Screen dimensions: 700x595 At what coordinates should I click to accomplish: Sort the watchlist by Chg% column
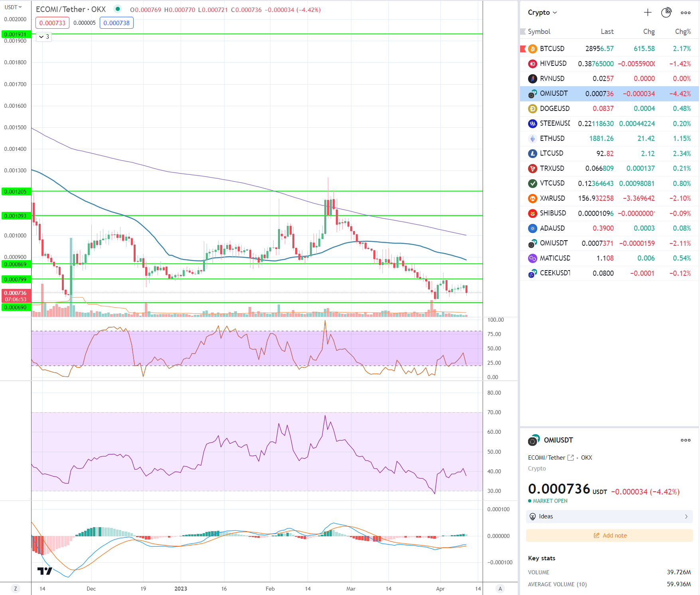(683, 32)
